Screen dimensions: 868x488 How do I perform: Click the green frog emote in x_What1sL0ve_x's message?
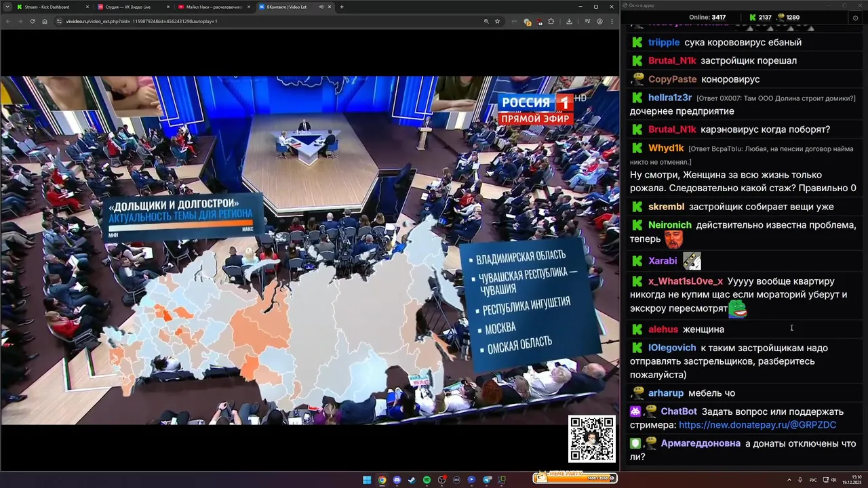738,309
